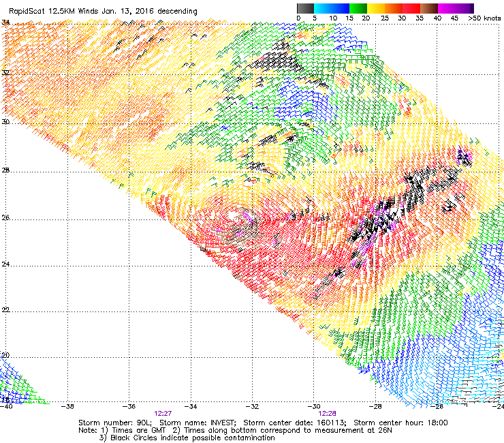504x443 pixels.
Task: Click longitude axis label '-32'
Action: pos(252,407)
